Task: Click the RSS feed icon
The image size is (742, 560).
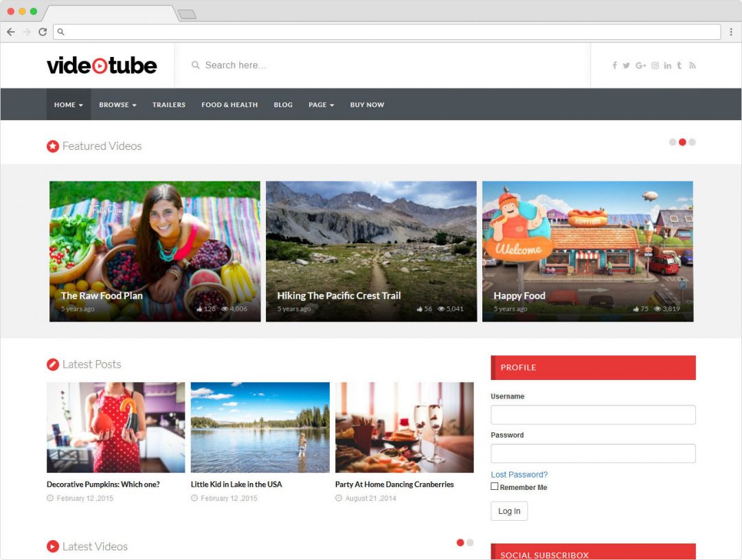Action: pos(692,65)
